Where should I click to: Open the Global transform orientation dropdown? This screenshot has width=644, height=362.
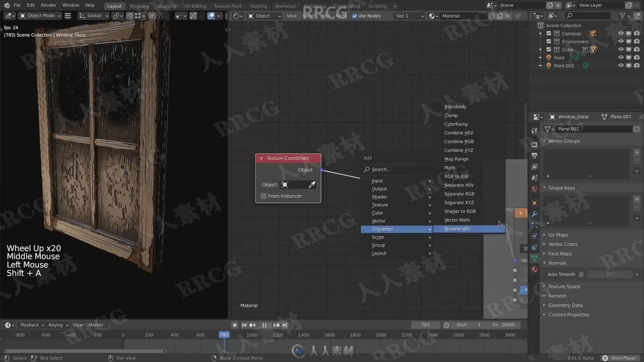[x=94, y=16]
